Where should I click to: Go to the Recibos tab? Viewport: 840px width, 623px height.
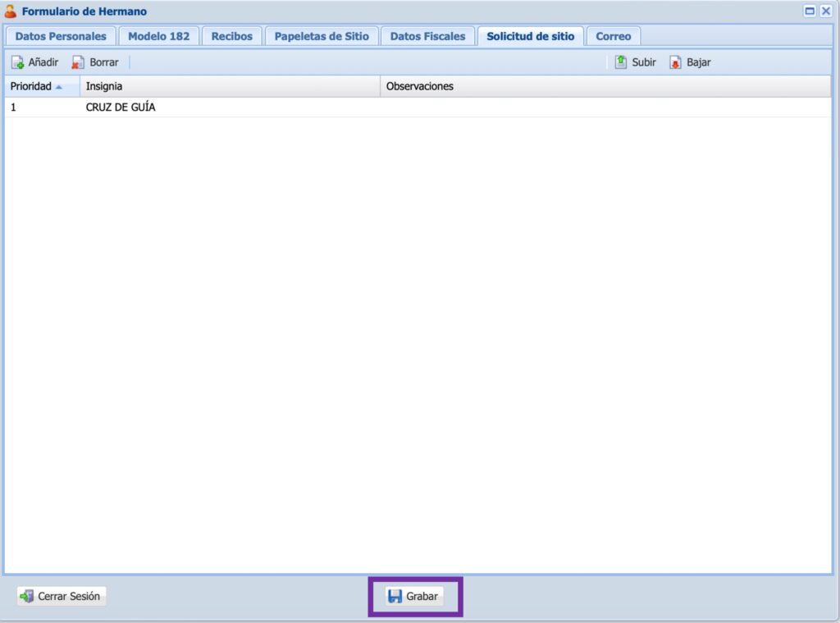point(232,36)
